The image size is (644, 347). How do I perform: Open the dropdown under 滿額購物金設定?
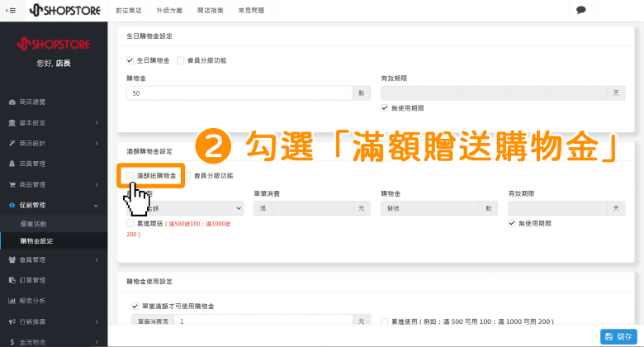click(x=185, y=208)
